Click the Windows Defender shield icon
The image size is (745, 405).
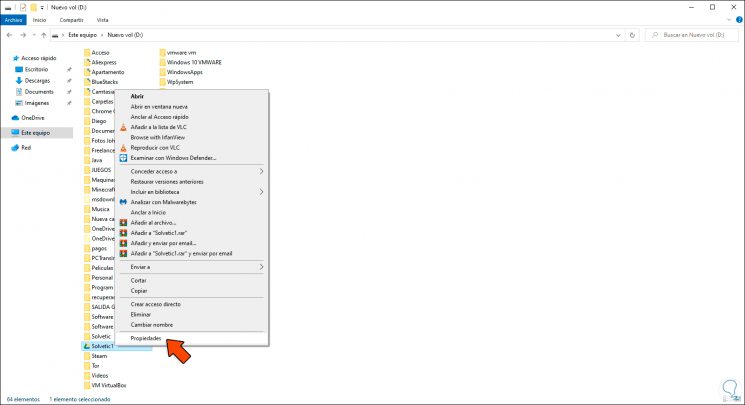[x=123, y=158]
